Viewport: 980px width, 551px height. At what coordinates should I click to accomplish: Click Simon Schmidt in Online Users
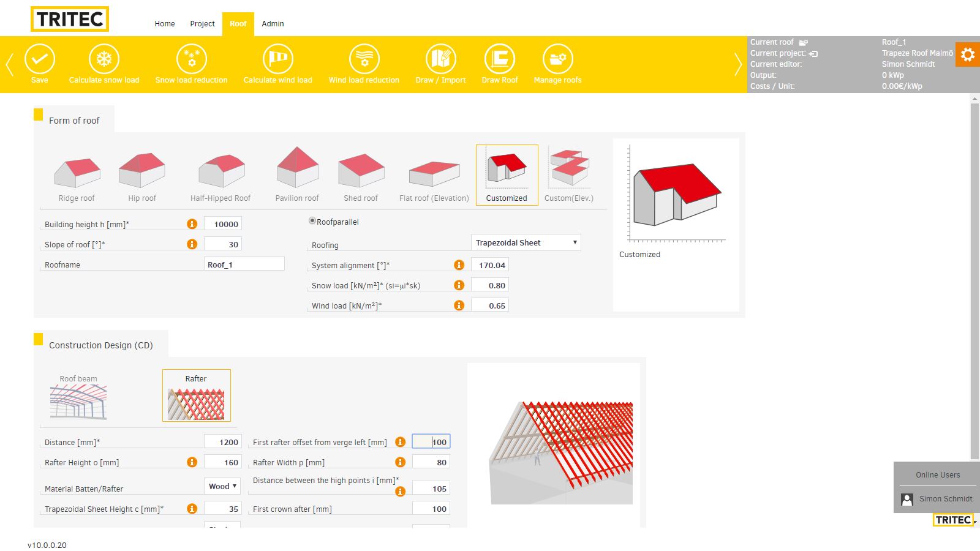click(945, 499)
